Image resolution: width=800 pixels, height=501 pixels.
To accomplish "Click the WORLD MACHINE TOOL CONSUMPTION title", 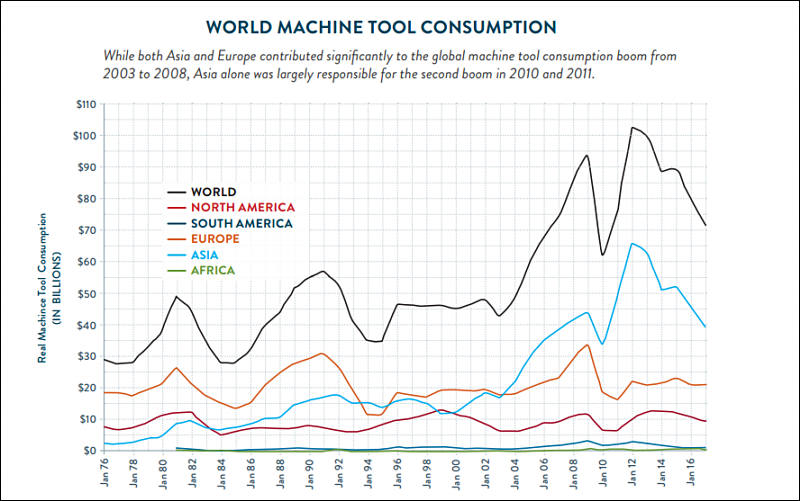I will pyautogui.click(x=381, y=27).
